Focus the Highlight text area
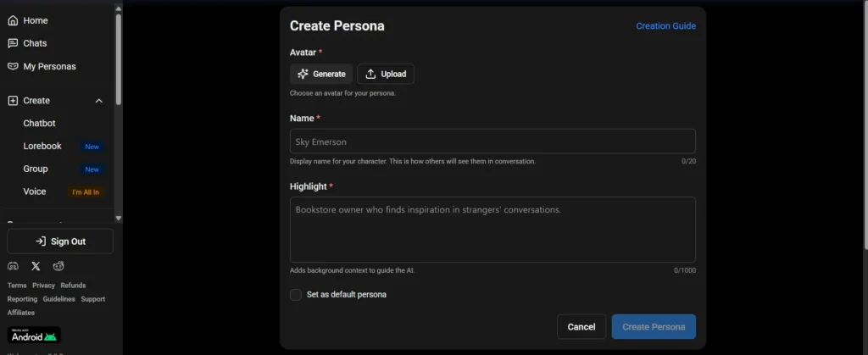868x355 pixels. [492, 230]
